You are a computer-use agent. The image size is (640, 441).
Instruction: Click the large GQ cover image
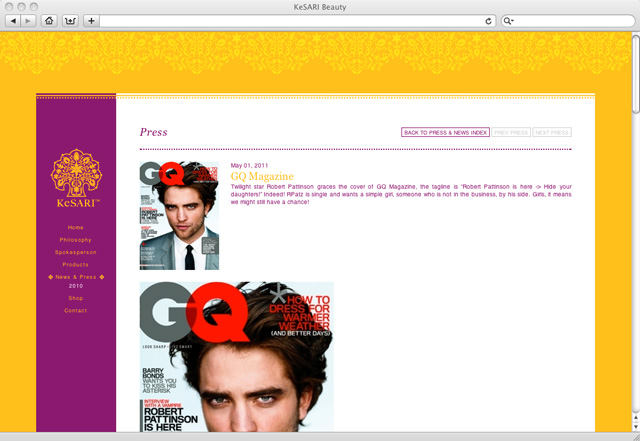(237, 357)
